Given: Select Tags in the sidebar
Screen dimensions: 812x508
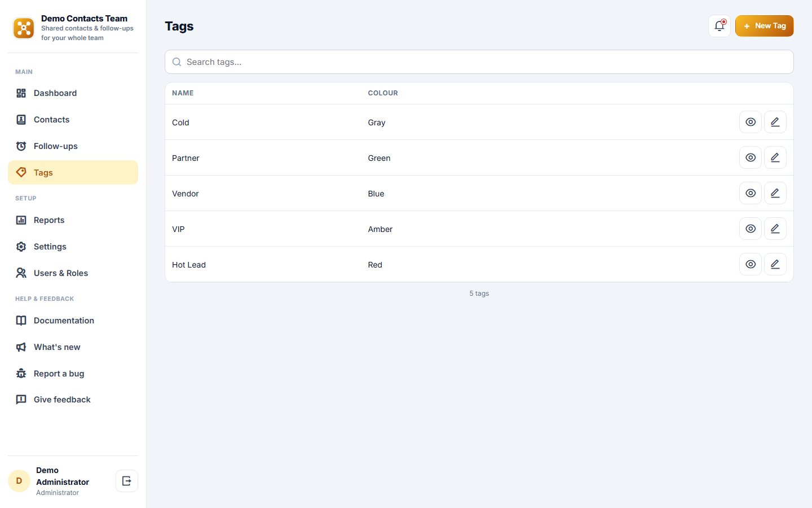Looking at the screenshot, I should [x=73, y=173].
